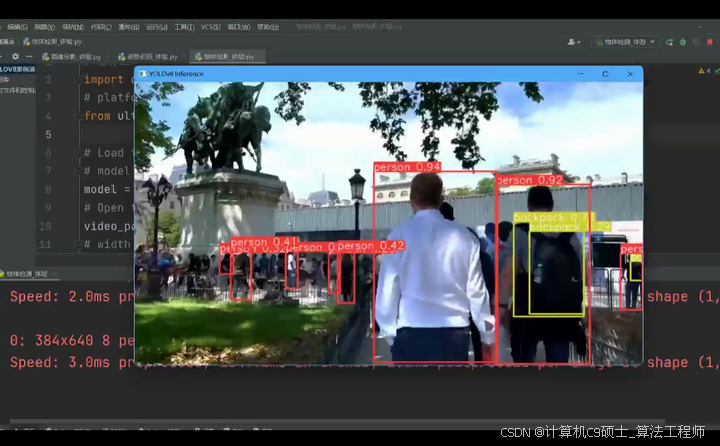Screen dimensions: 720x446
Task: Open the 编辑(E) Edit menu
Action: coord(17,27)
